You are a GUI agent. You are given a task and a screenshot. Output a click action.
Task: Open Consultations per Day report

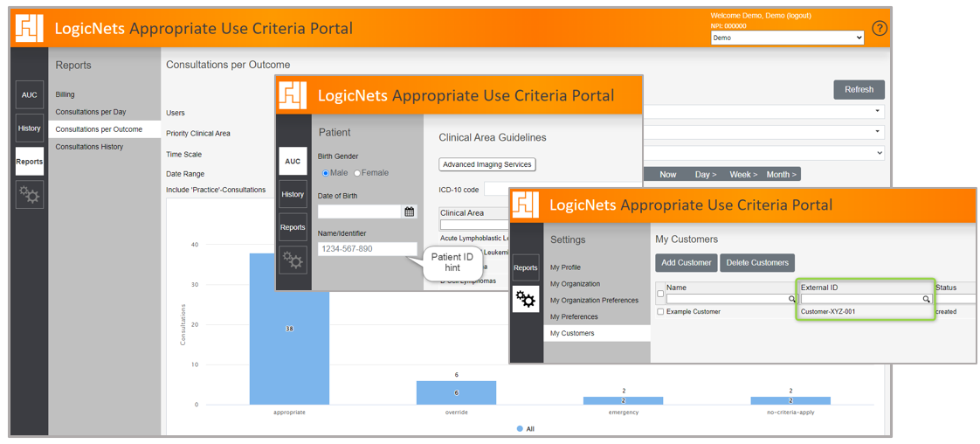tap(91, 112)
